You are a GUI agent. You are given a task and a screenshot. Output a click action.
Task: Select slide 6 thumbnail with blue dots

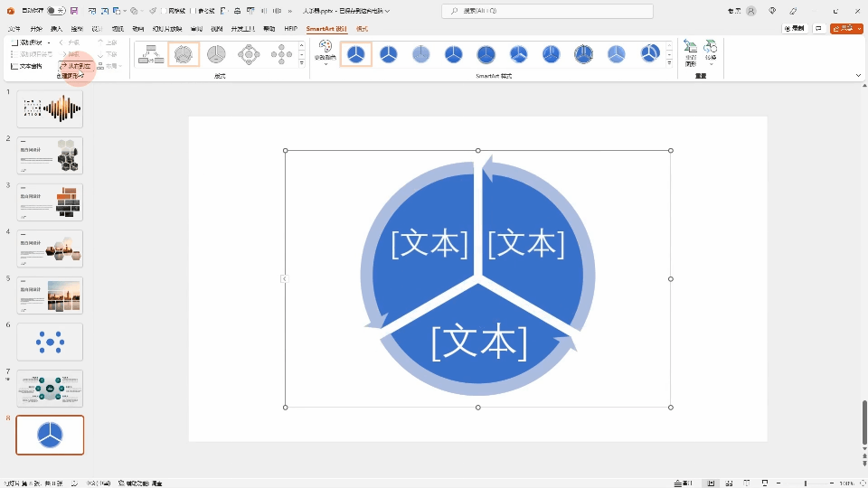coord(50,342)
